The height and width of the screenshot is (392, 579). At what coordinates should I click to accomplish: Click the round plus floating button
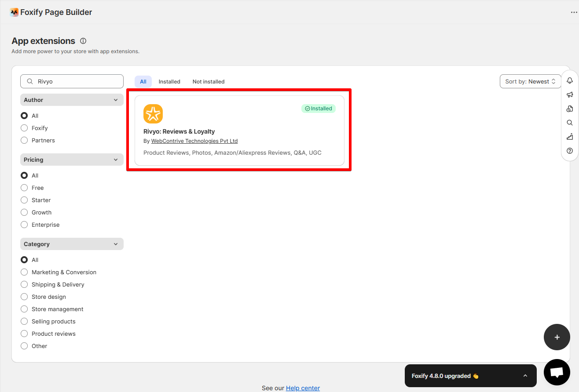[x=557, y=337]
